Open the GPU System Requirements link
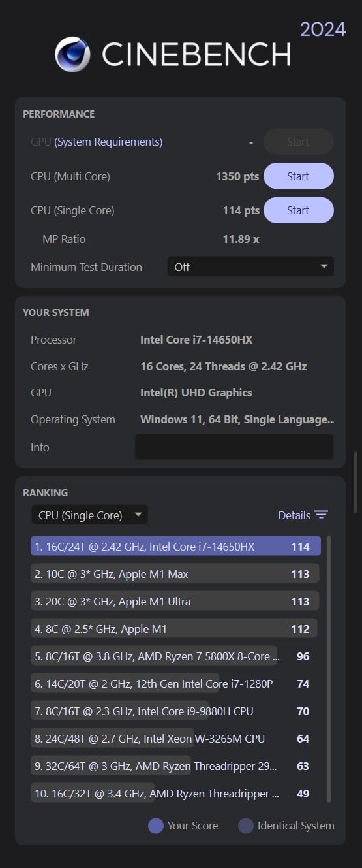 (108, 142)
